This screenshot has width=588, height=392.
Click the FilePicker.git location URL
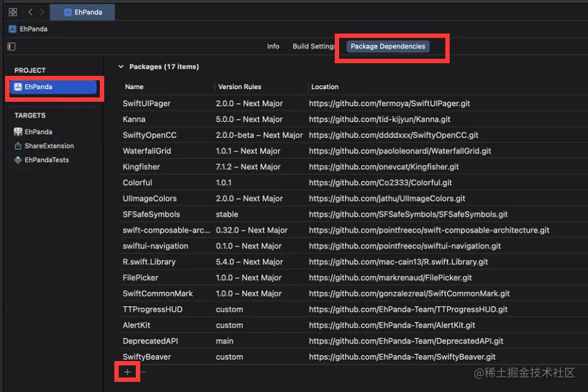pyautogui.click(x=390, y=278)
